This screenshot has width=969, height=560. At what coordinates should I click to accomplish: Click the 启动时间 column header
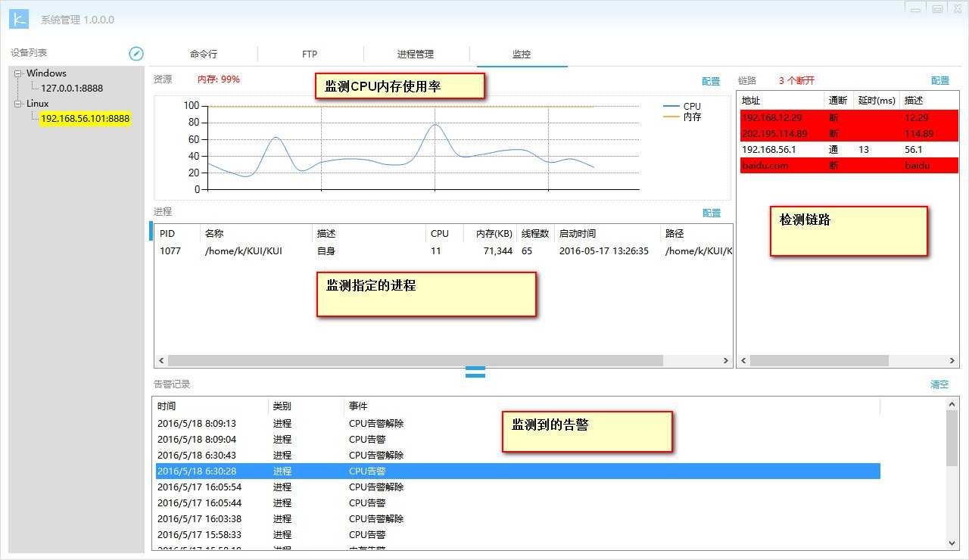(x=607, y=233)
